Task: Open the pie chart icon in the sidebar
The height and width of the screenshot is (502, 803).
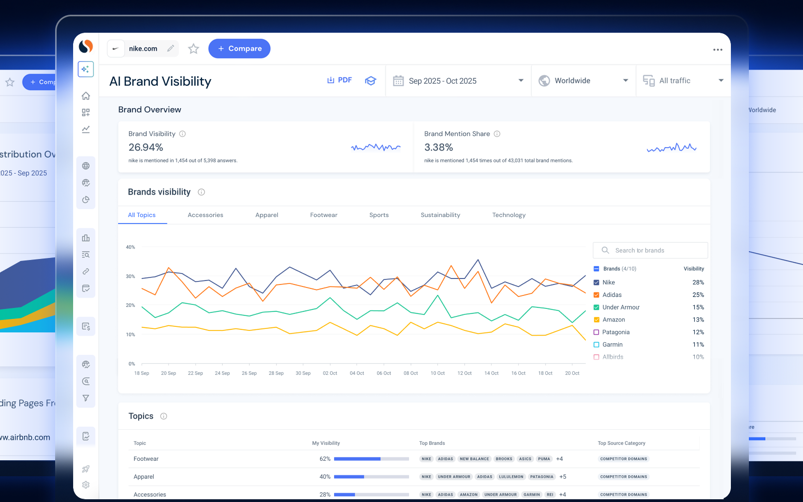Action: point(86,200)
